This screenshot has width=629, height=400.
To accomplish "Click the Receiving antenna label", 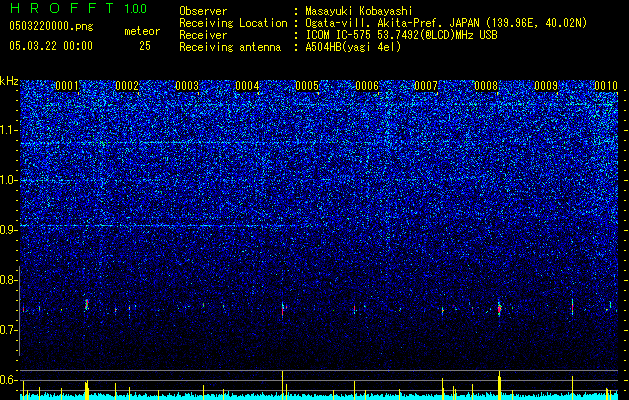I will click(230, 47).
